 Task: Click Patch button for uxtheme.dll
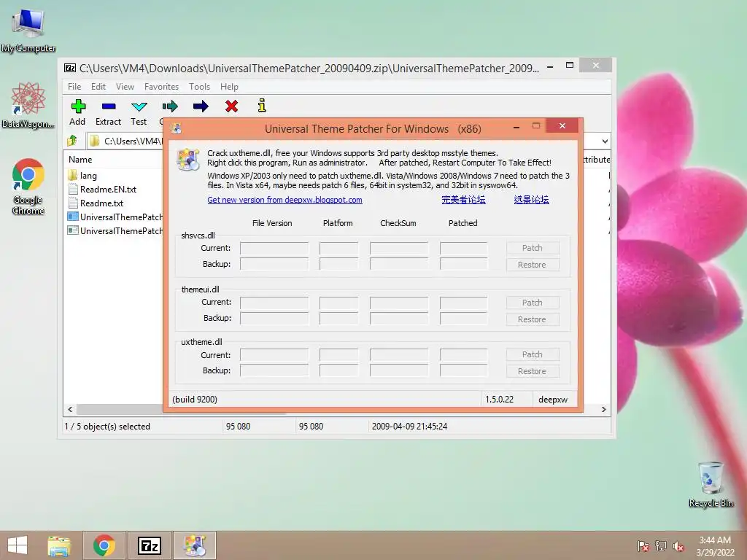532,355
